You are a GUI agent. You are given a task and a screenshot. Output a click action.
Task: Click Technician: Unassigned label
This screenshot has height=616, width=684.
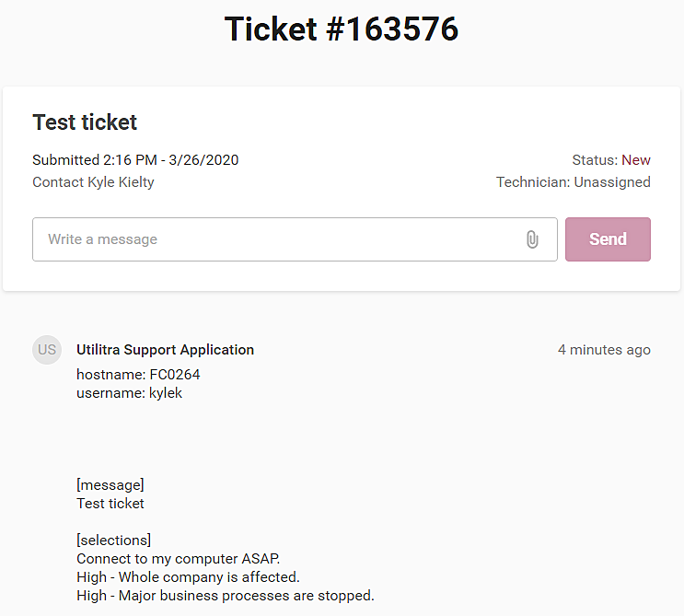[573, 182]
